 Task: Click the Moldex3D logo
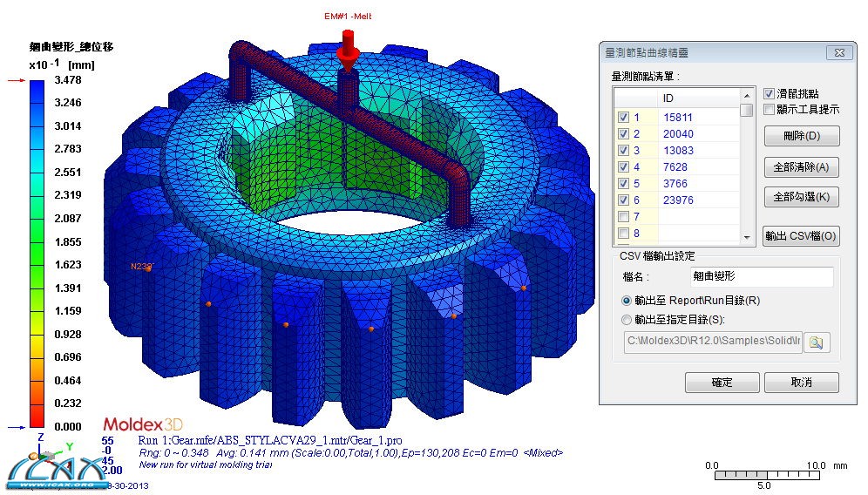click(x=143, y=424)
